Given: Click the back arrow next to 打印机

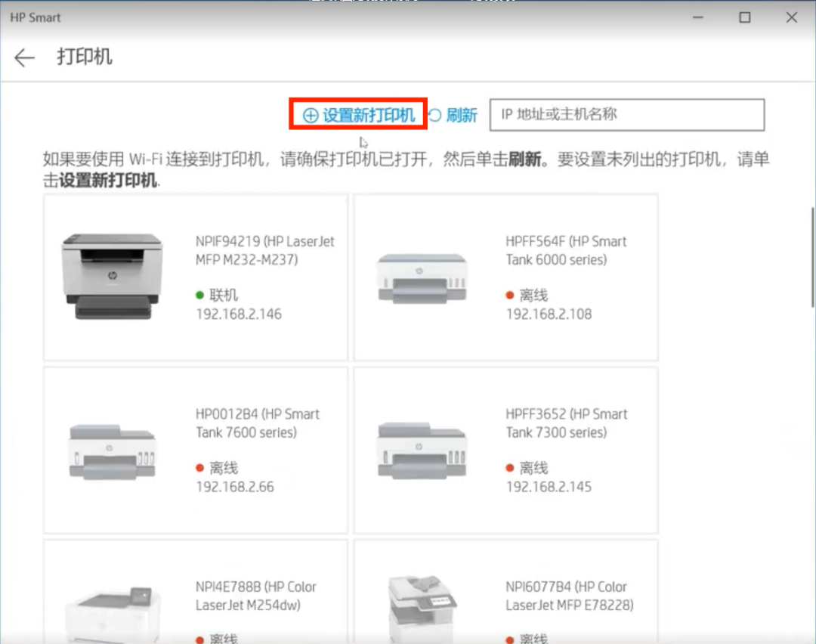Looking at the screenshot, I should pos(23,57).
